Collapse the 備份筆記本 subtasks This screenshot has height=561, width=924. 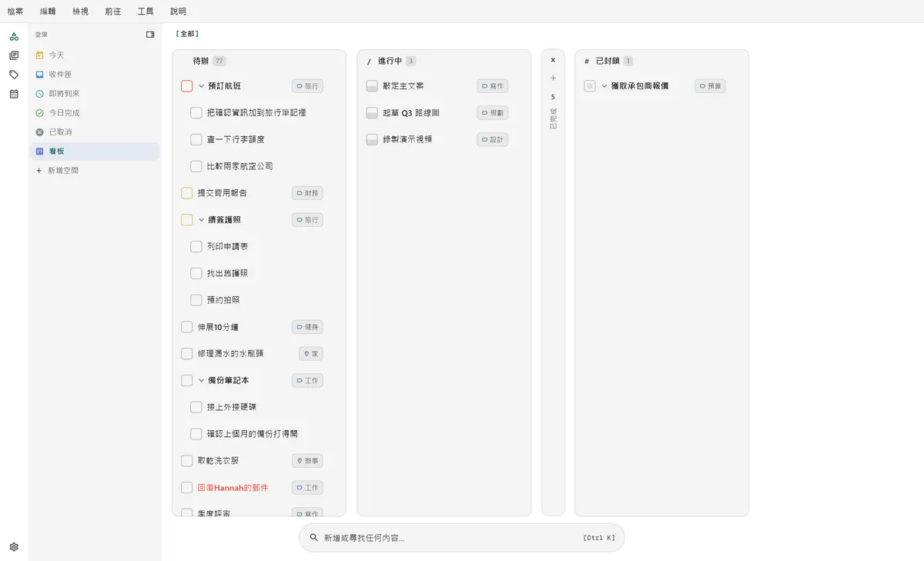point(202,381)
